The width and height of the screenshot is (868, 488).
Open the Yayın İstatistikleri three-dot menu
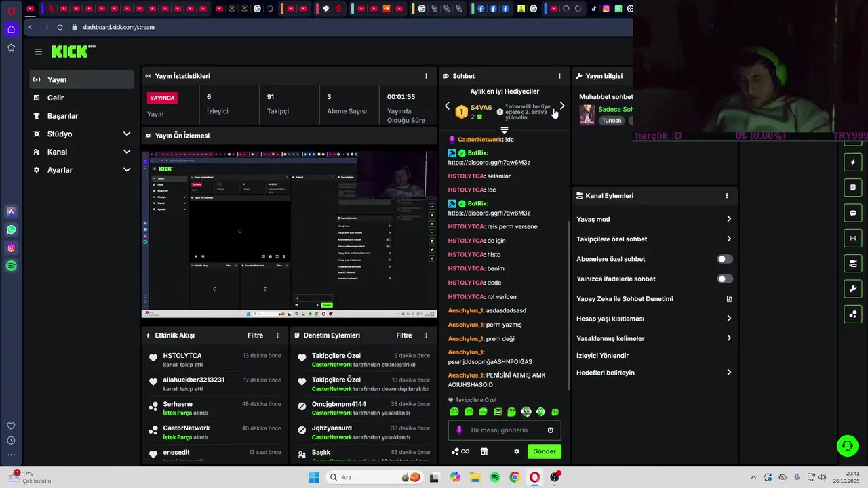(426, 76)
